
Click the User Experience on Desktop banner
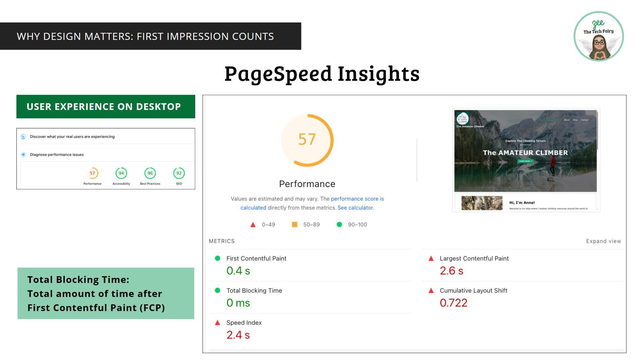106,107
